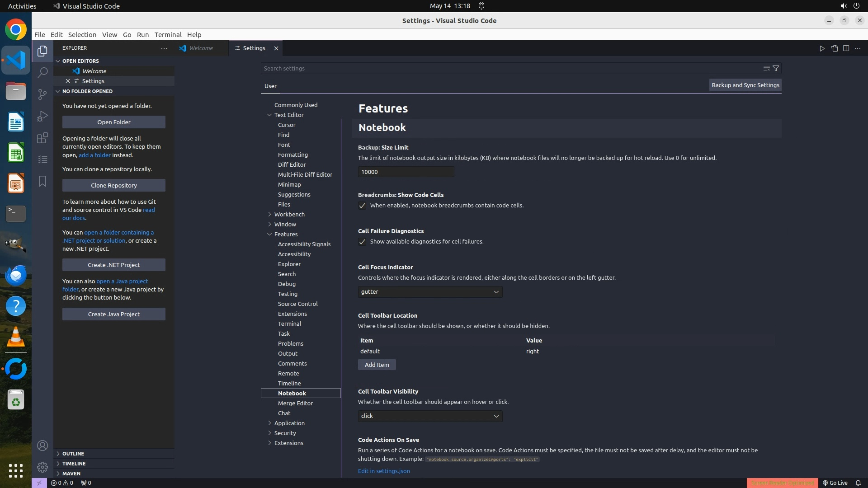Click the Split Editor Right icon
Viewport: 868px width, 488px height.
(846, 48)
